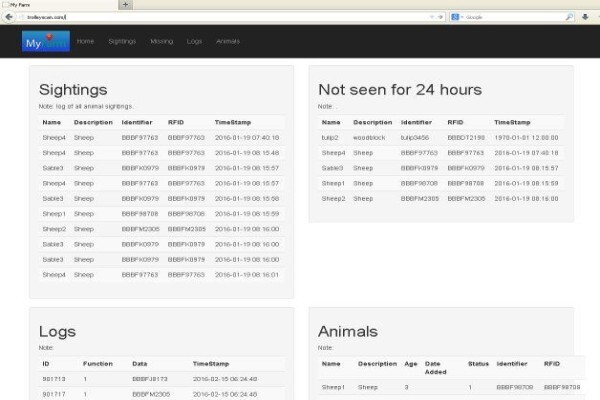The height and width of the screenshot is (400, 600).
Task: Click Sheep4 name in Not seen table
Action: (x=333, y=153)
